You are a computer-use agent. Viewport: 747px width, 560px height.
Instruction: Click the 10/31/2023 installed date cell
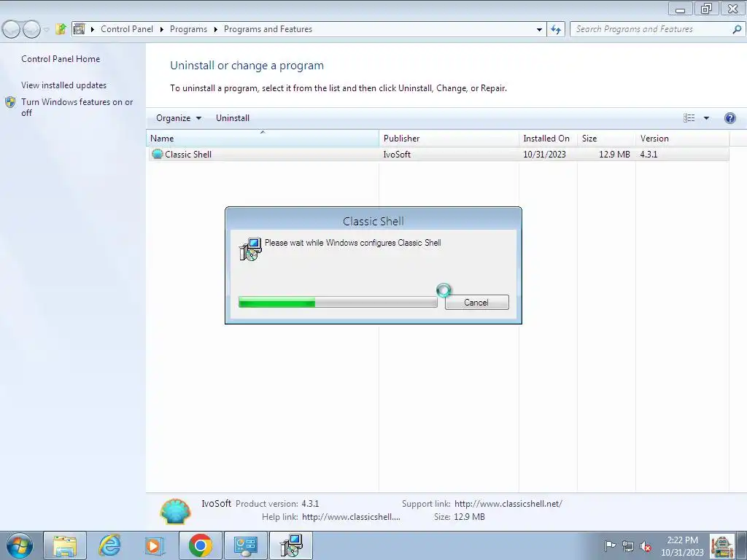click(x=544, y=155)
